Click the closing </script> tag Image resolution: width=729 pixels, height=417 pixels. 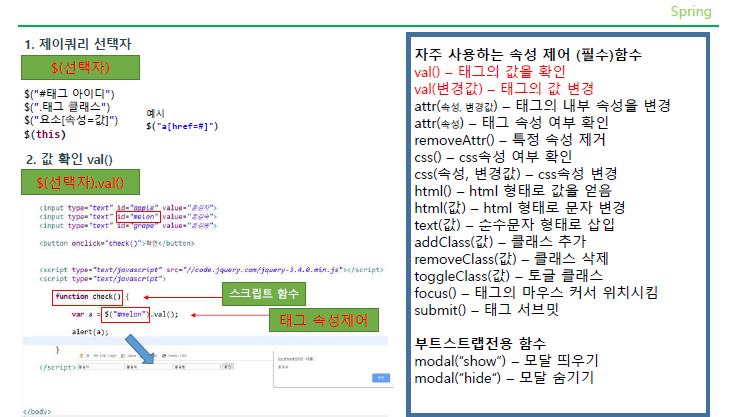coord(57,367)
